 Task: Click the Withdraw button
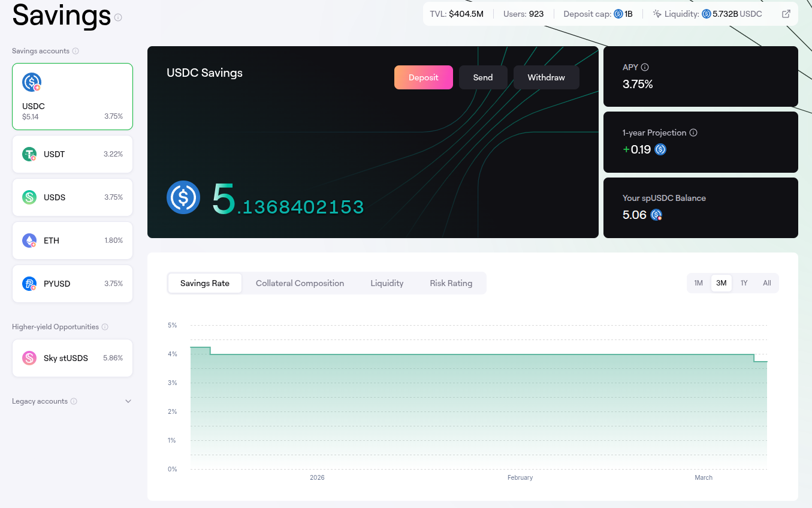[546, 77]
